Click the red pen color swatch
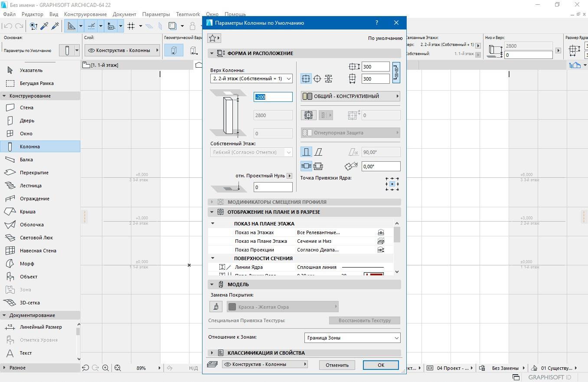 click(373, 275)
